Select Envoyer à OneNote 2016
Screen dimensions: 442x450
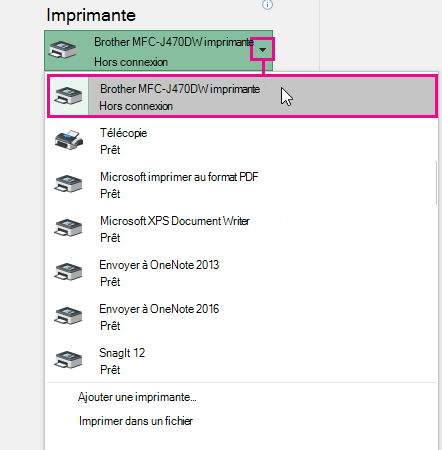pyautogui.click(x=241, y=317)
